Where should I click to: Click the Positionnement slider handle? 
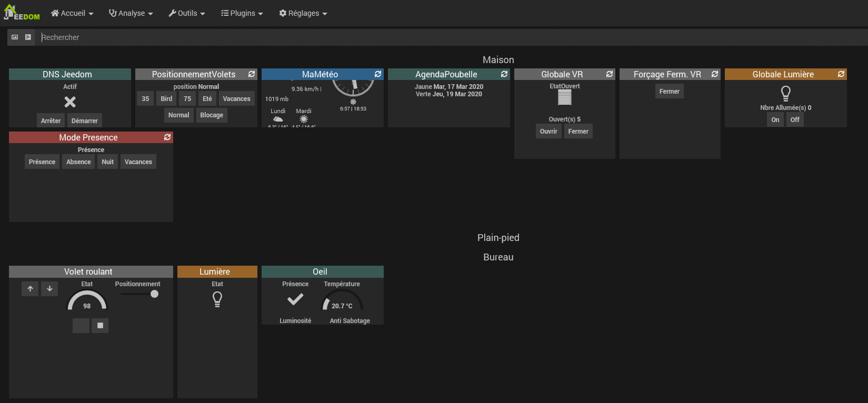[x=154, y=294]
